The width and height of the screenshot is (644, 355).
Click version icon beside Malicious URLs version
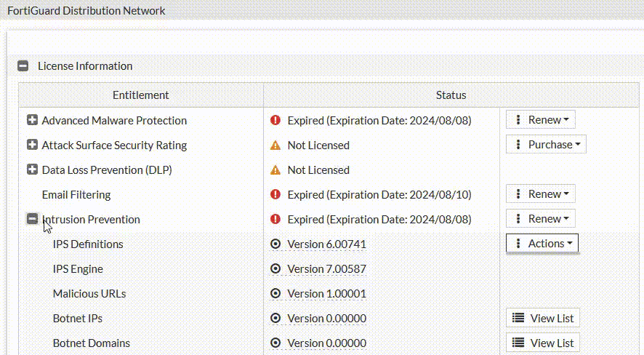point(275,293)
